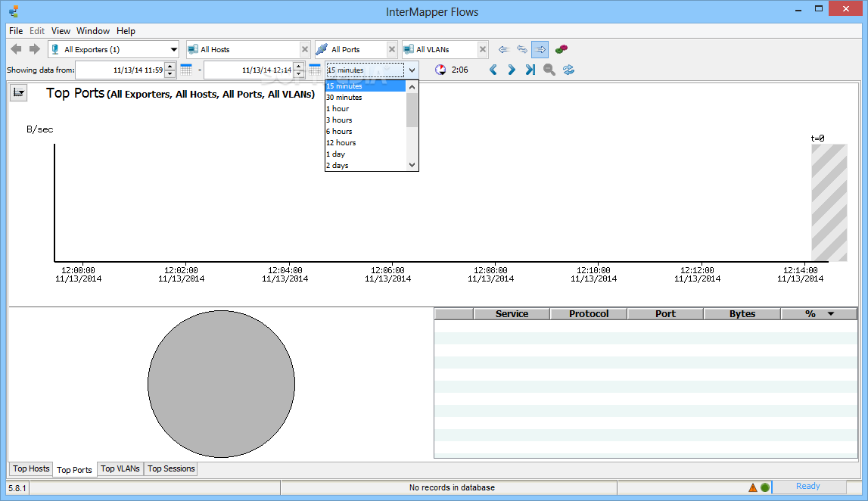The image size is (868, 501).
Task: Decrease end time with down spinner
Action: coord(299,74)
